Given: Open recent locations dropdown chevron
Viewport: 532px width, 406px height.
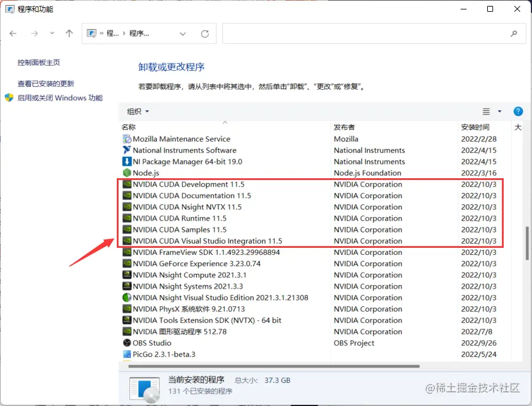Looking at the screenshot, I should (52, 33).
